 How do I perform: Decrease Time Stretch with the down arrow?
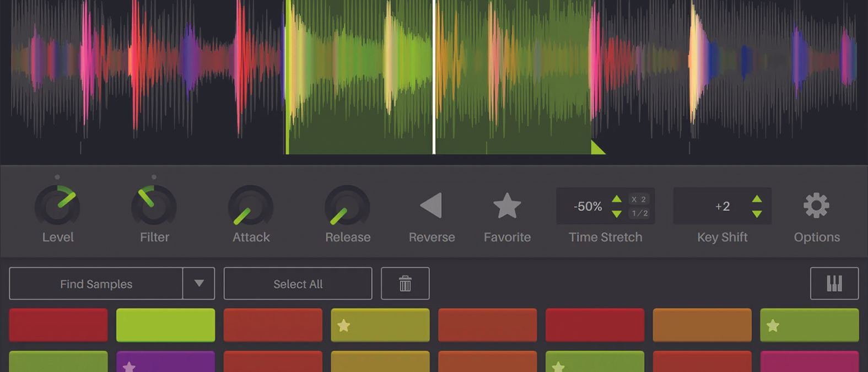pyautogui.click(x=617, y=213)
